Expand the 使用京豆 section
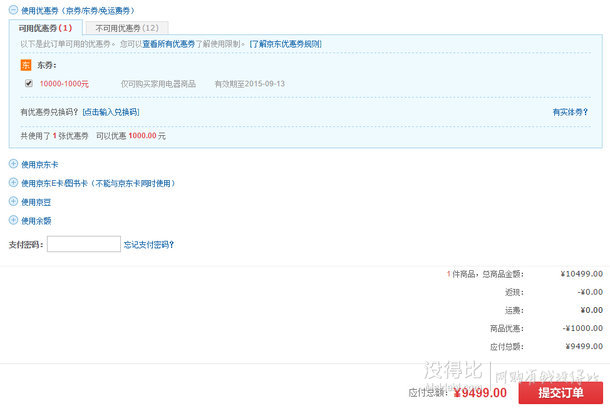 pos(13,202)
